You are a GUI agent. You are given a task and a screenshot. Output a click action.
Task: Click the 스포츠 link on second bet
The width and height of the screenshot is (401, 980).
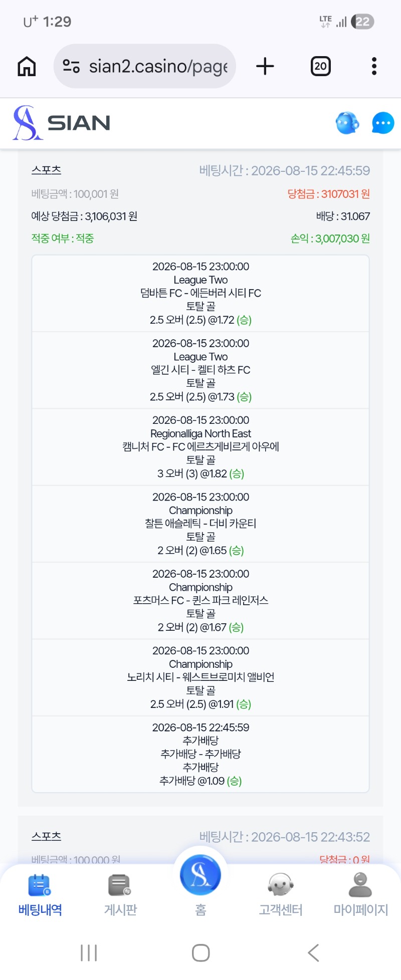(46, 836)
